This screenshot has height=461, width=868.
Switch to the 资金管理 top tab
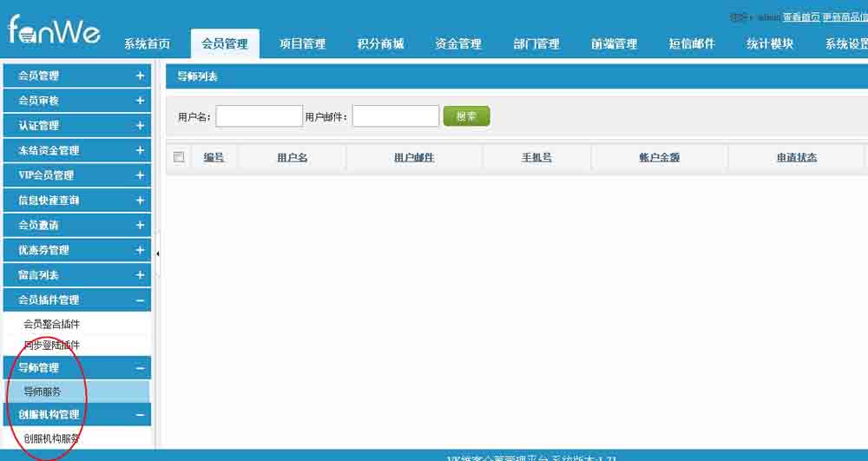click(x=458, y=44)
